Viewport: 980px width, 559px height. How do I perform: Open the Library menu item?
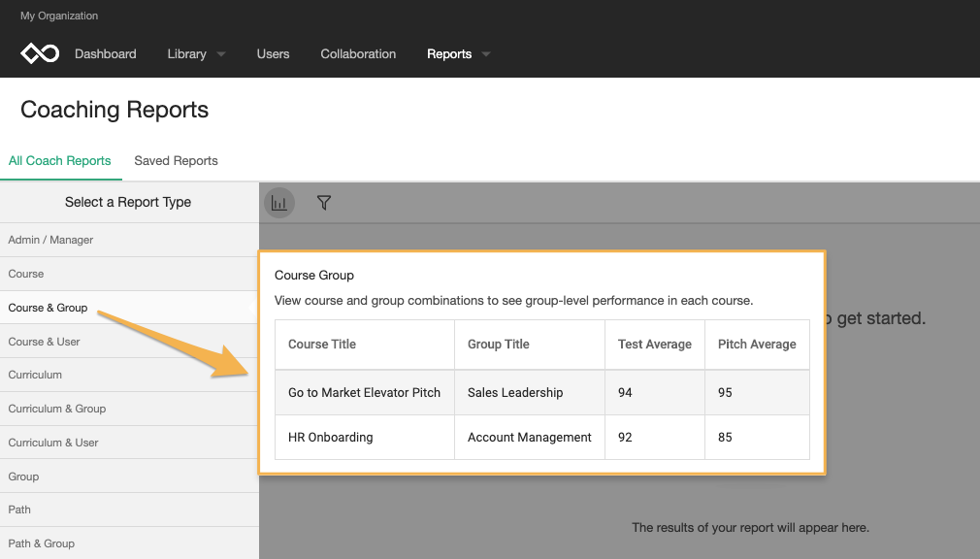(x=187, y=53)
